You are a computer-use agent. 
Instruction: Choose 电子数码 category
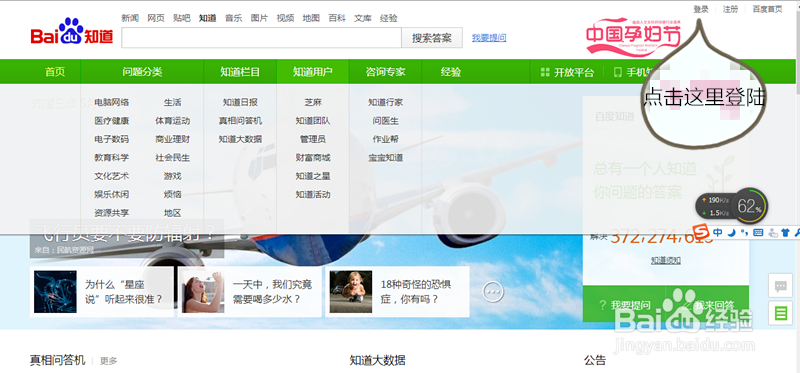tap(112, 139)
